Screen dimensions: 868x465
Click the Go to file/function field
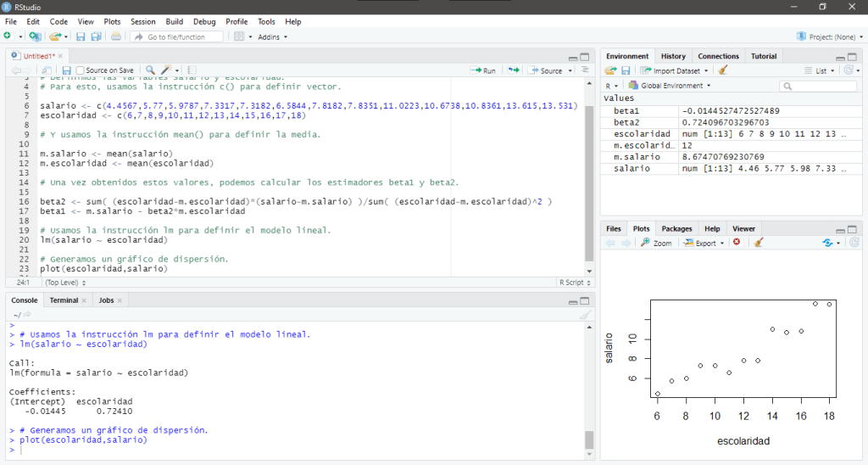(175, 36)
